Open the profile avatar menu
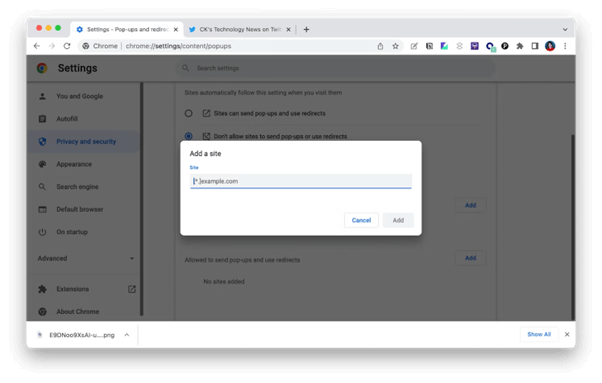Screen dimensions: 602x383 [x=550, y=46]
